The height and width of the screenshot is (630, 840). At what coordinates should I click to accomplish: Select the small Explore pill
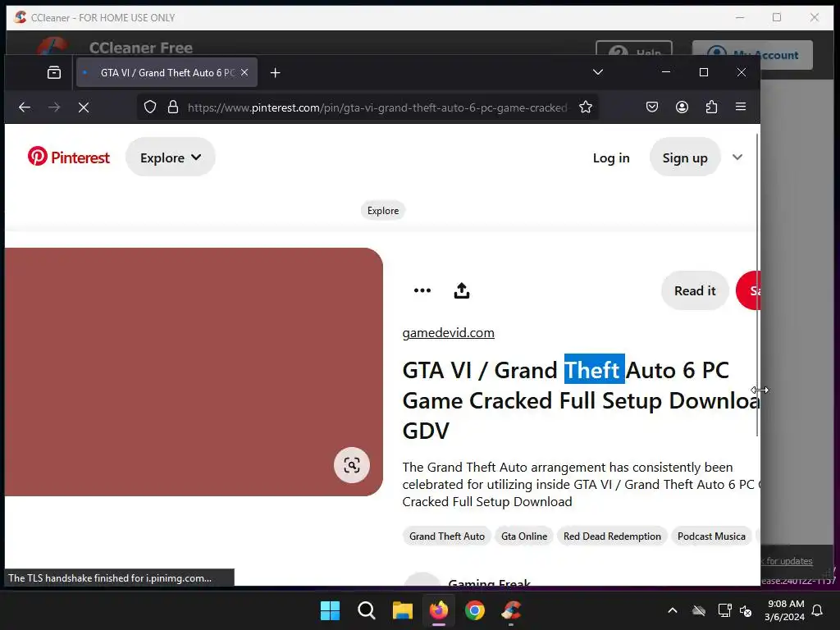point(383,211)
